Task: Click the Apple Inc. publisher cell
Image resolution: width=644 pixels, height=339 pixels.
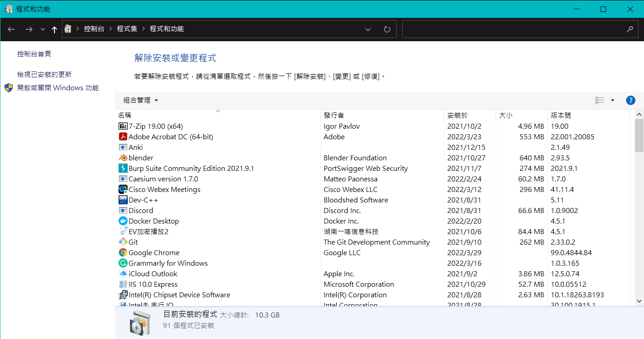Action: tap(339, 273)
